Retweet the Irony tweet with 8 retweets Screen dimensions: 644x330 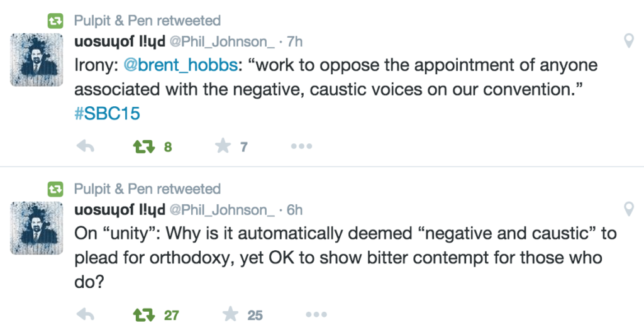[x=144, y=146]
